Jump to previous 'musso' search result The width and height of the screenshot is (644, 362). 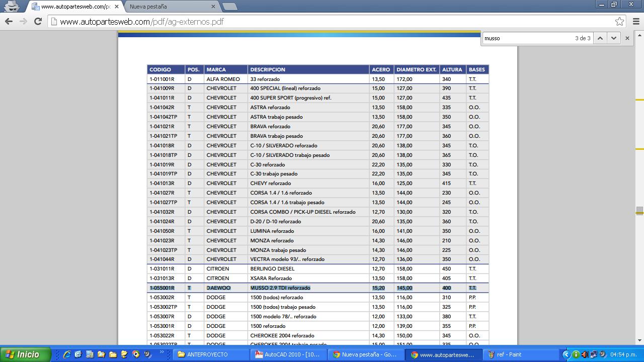point(600,38)
